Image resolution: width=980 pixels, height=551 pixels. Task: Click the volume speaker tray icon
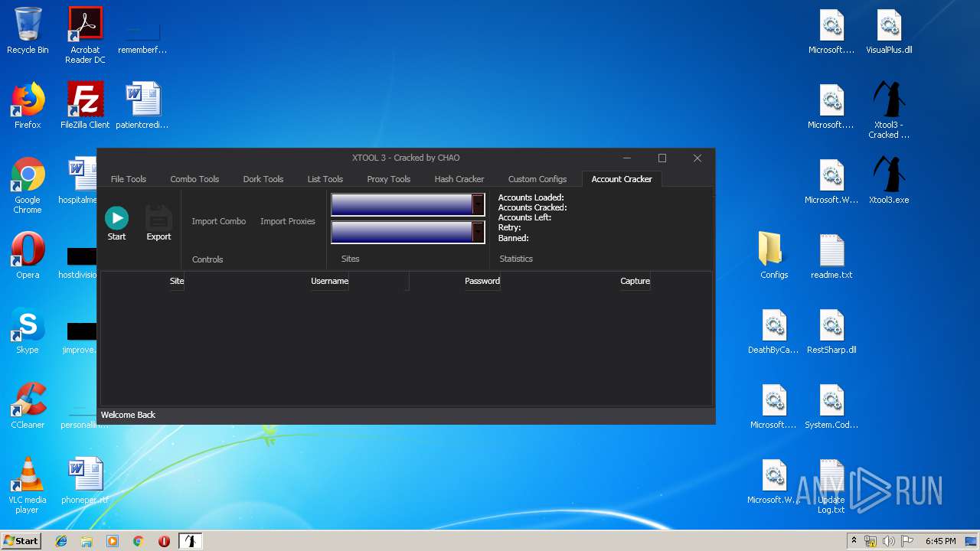click(888, 541)
